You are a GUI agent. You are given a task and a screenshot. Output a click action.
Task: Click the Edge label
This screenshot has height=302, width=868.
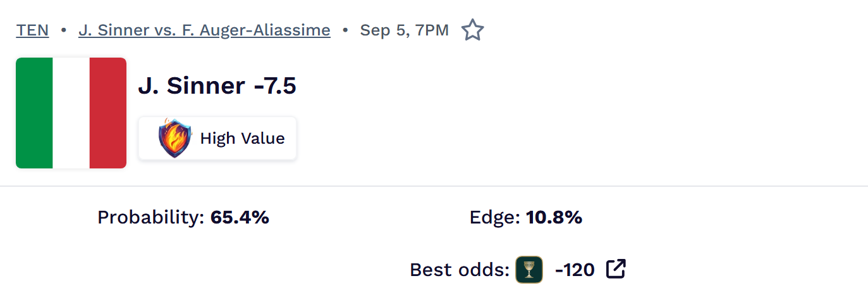(495, 218)
